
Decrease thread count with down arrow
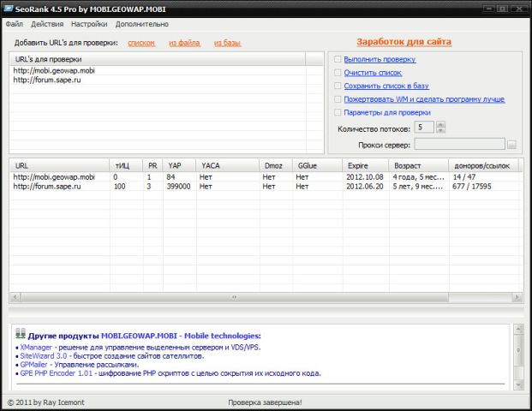440,130
